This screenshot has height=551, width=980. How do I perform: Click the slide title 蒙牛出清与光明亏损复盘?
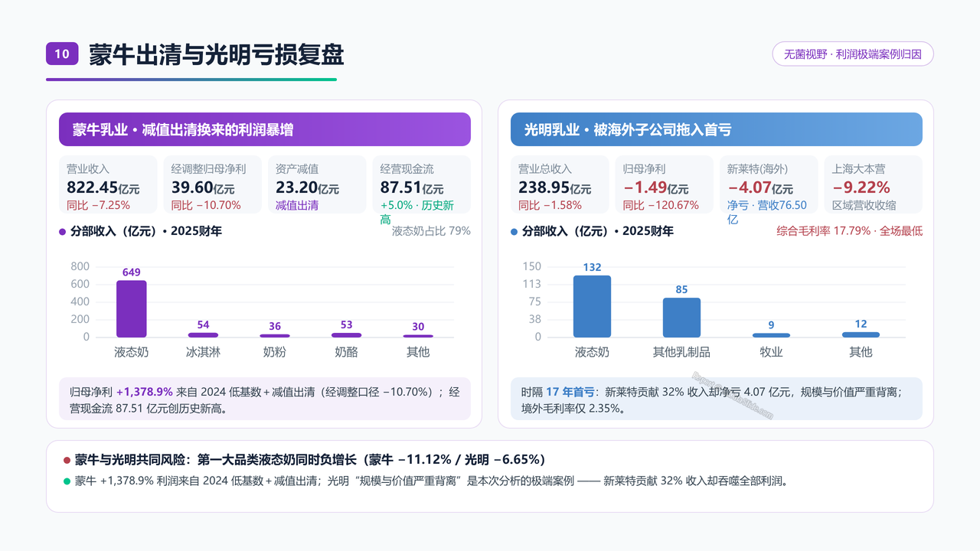217,54
